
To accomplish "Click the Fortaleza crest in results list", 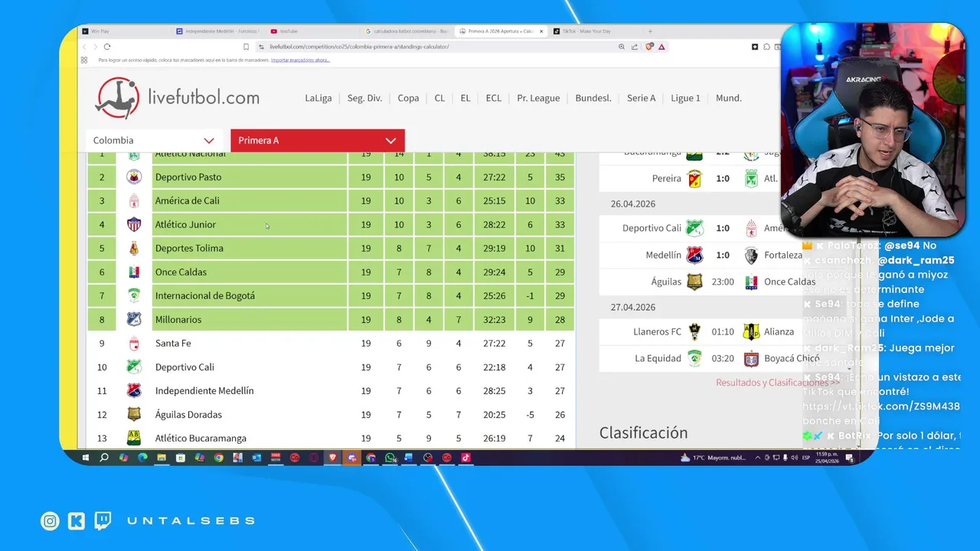I will pos(751,255).
